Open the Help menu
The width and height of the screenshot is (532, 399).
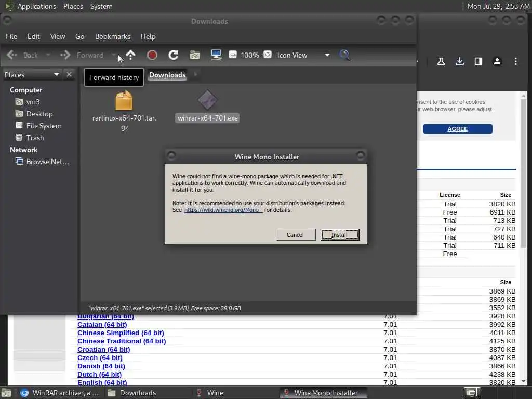148,36
